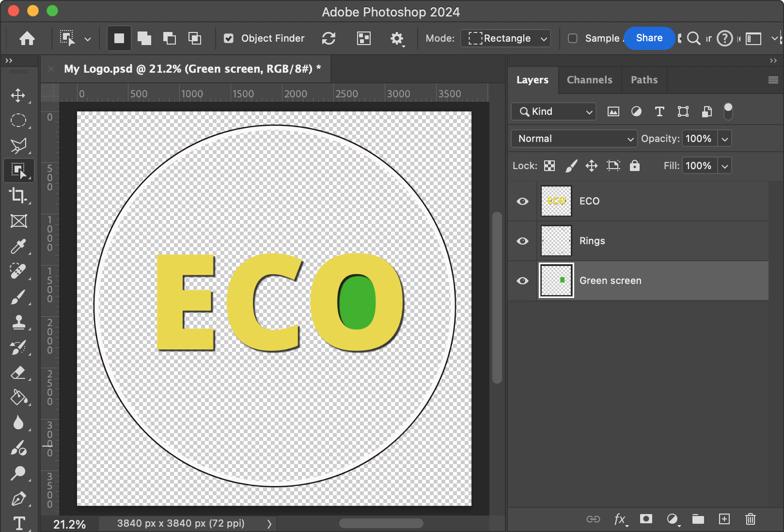Select the Clone Stamp tool

coord(18,322)
